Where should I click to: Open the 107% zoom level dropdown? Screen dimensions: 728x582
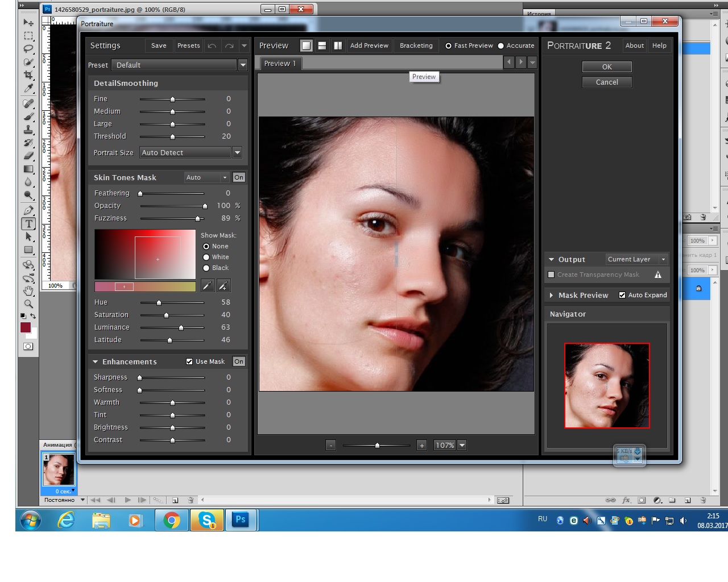(462, 445)
